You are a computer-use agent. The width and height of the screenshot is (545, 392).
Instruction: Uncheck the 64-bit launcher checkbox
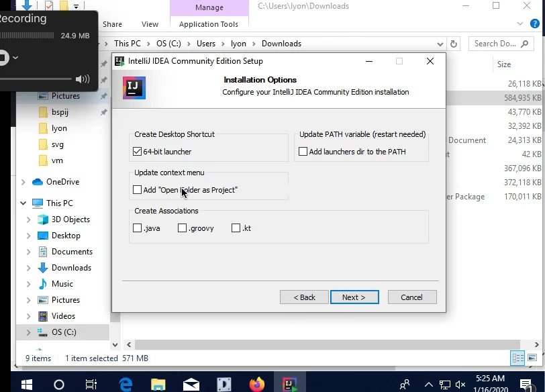[x=138, y=152]
